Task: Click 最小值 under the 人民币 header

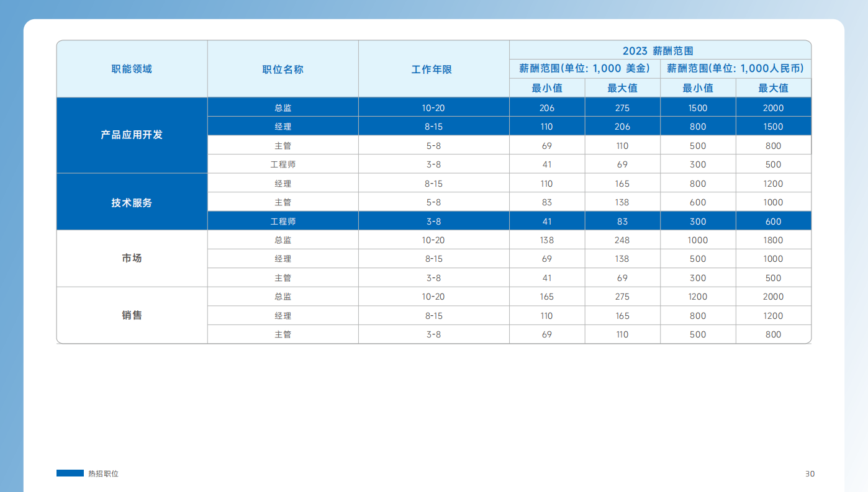Action: (x=698, y=88)
